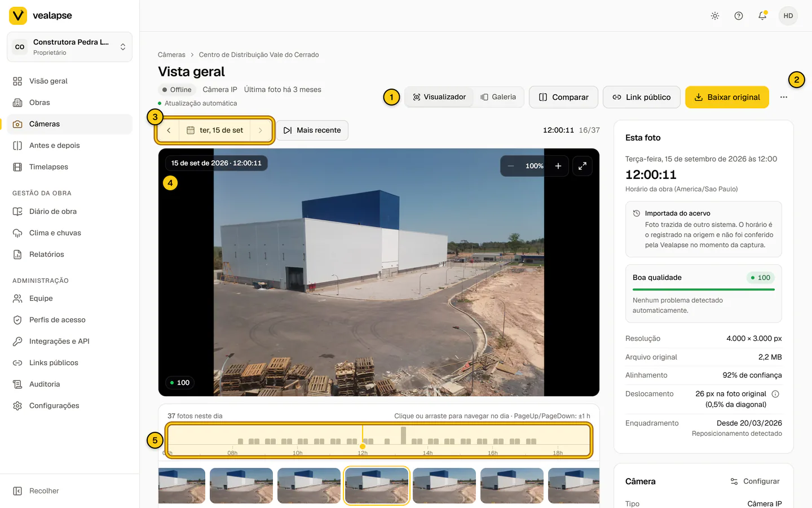Zoom in the photo with plus
Viewport: 812px width, 508px height.
558,166
